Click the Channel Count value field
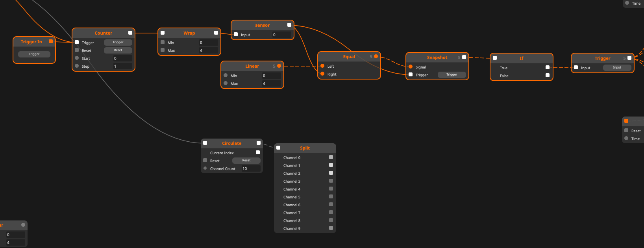Viewport: 644px width, 248px height. [x=250, y=169]
